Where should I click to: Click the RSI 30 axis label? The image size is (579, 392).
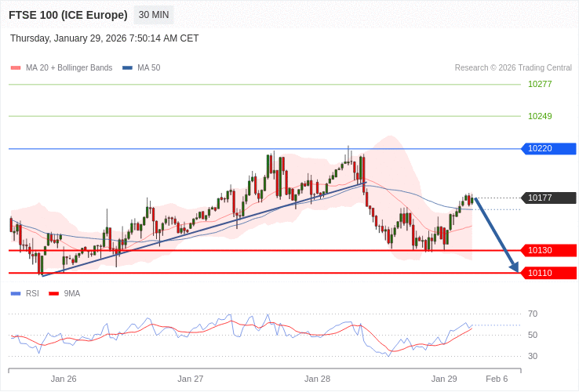click(533, 356)
